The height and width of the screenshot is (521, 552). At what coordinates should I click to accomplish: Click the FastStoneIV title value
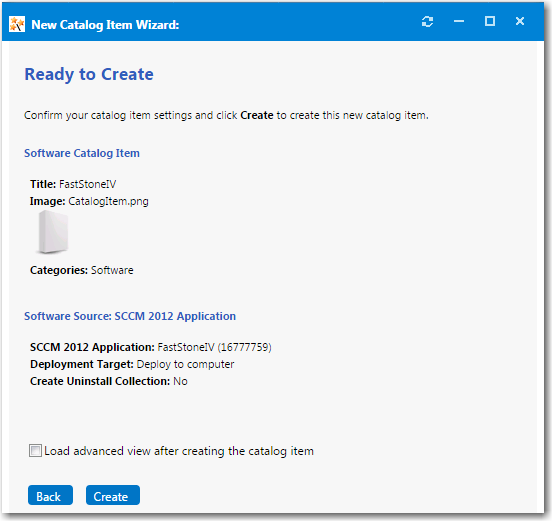(87, 184)
